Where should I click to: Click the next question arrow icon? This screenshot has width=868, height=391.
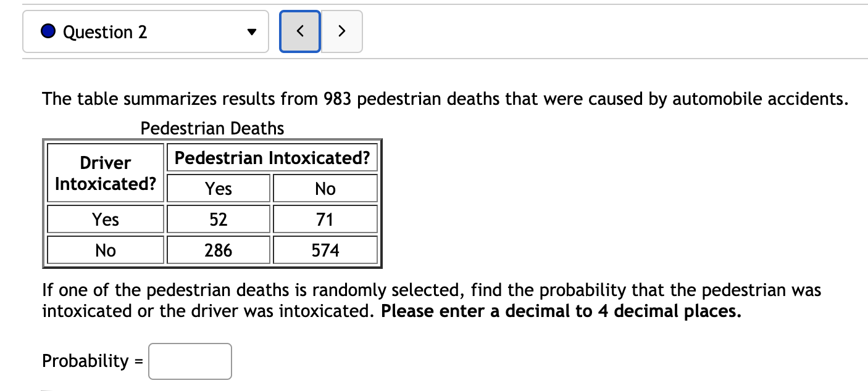click(342, 31)
